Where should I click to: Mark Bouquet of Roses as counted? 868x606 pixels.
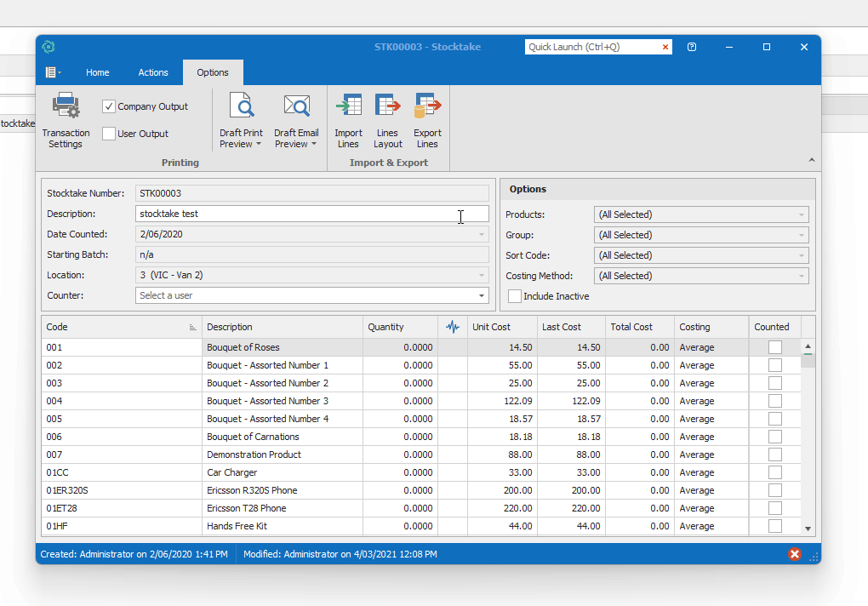click(x=774, y=347)
